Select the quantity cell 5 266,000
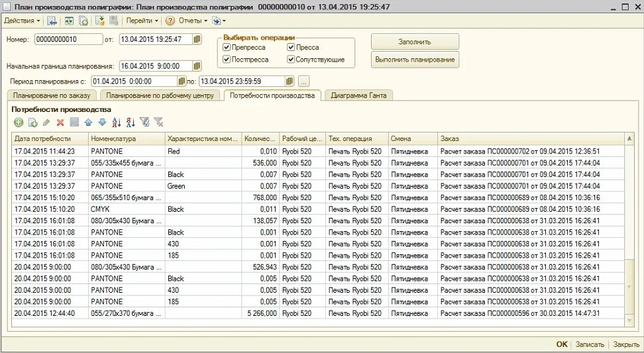This screenshot has height=353, width=644. (260, 313)
